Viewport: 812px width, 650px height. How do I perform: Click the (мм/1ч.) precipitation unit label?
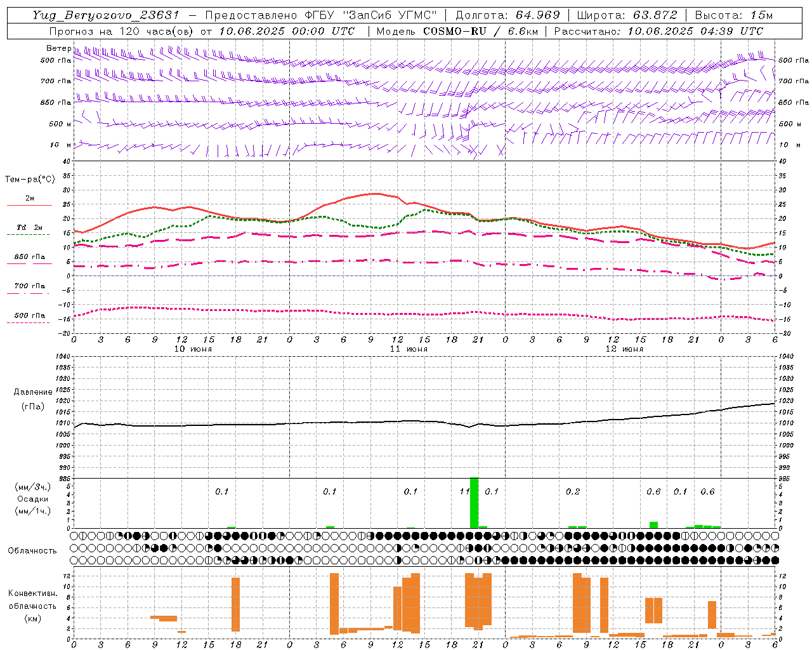tap(33, 511)
